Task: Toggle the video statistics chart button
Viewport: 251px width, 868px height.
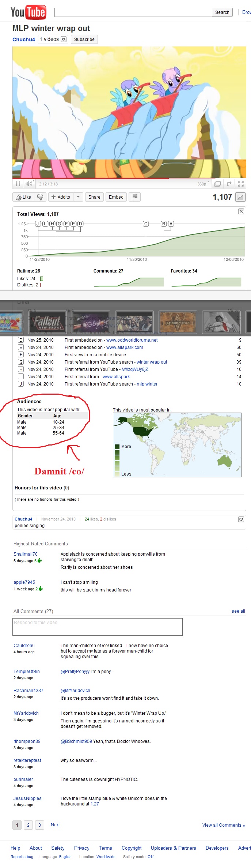Action: (x=240, y=197)
